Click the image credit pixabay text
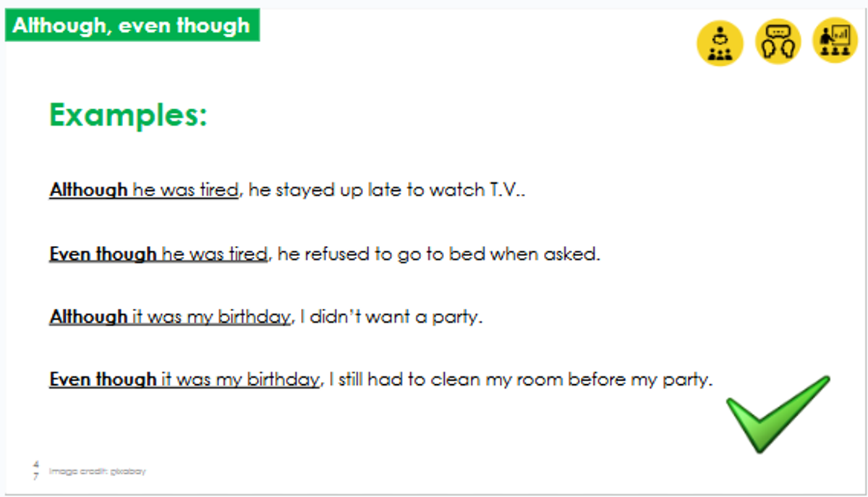This screenshot has width=868, height=497. (x=98, y=471)
